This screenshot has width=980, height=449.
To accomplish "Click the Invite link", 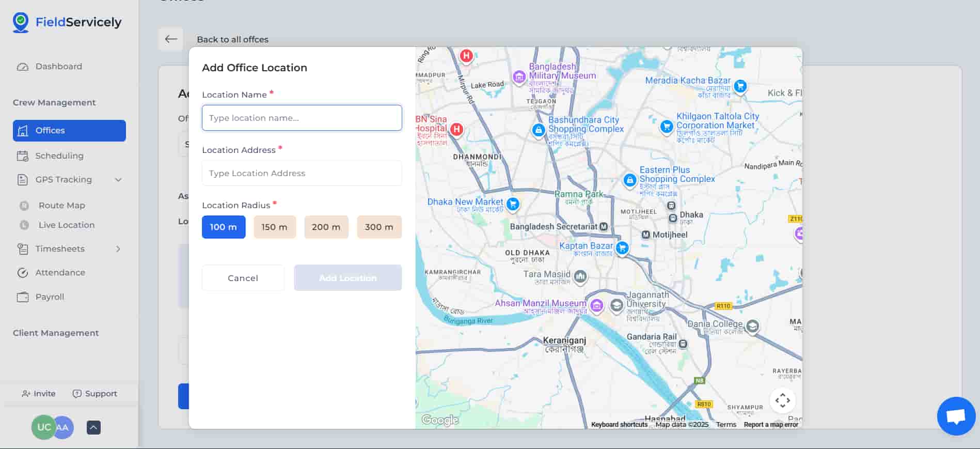I will tap(39, 394).
